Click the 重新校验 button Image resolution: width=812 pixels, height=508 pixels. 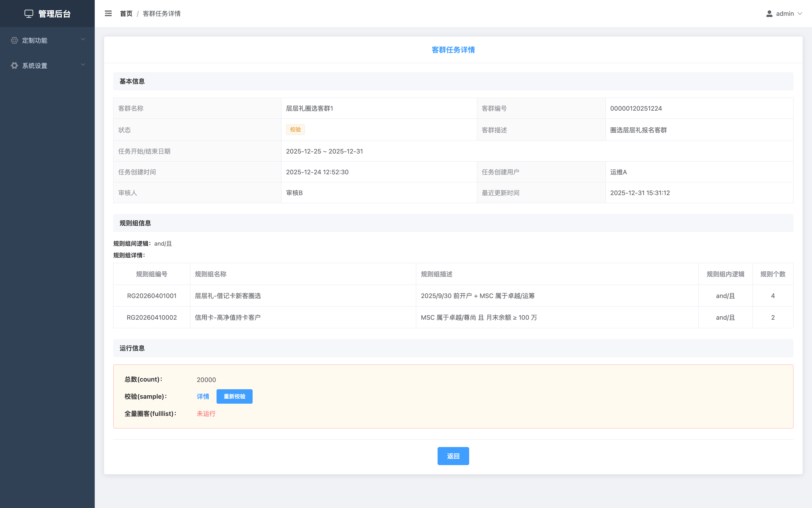click(x=235, y=396)
